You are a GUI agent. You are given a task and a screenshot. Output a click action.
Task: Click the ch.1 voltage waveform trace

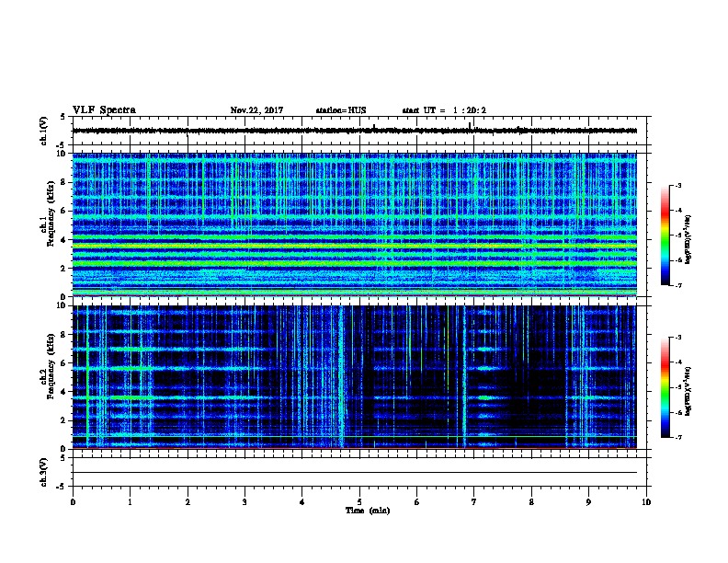click(x=355, y=131)
